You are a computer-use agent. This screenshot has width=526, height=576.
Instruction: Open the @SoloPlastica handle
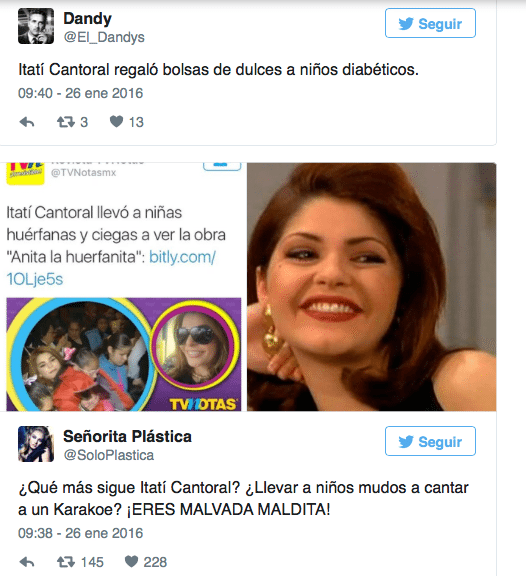pos(108,455)
